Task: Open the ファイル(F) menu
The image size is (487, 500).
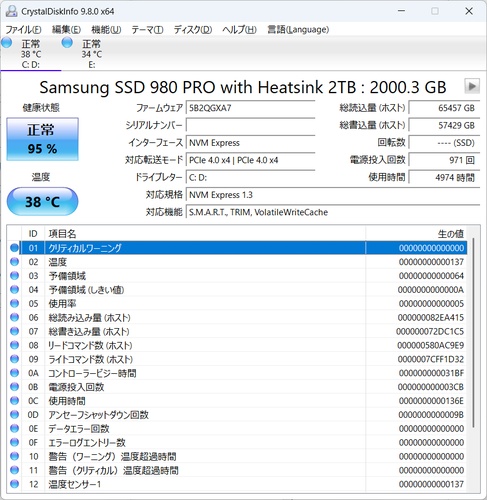Action: pyautogui.click(x=23, y=30)
